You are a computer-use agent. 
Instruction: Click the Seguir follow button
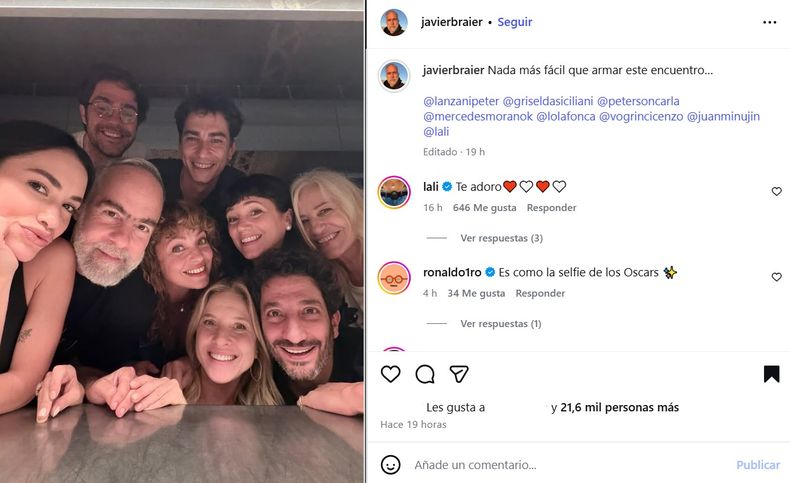coord(515,22)
